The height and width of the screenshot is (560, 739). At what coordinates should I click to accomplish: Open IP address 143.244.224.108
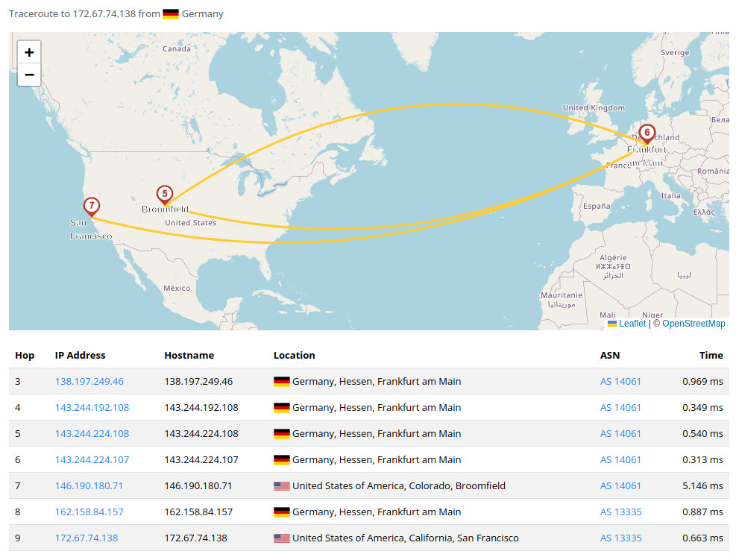pyautogui.click(x=92, y=433)
